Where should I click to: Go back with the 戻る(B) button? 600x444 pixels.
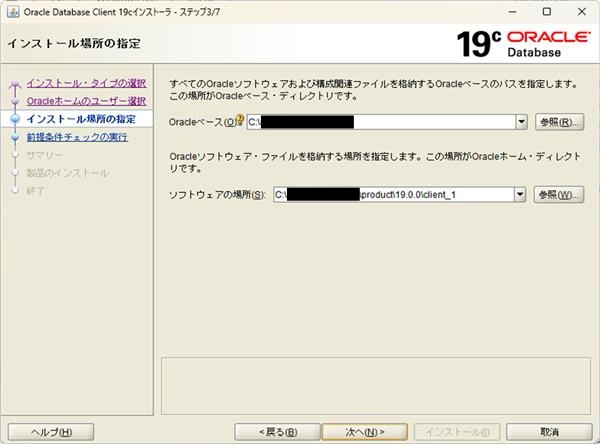[276, 431]
